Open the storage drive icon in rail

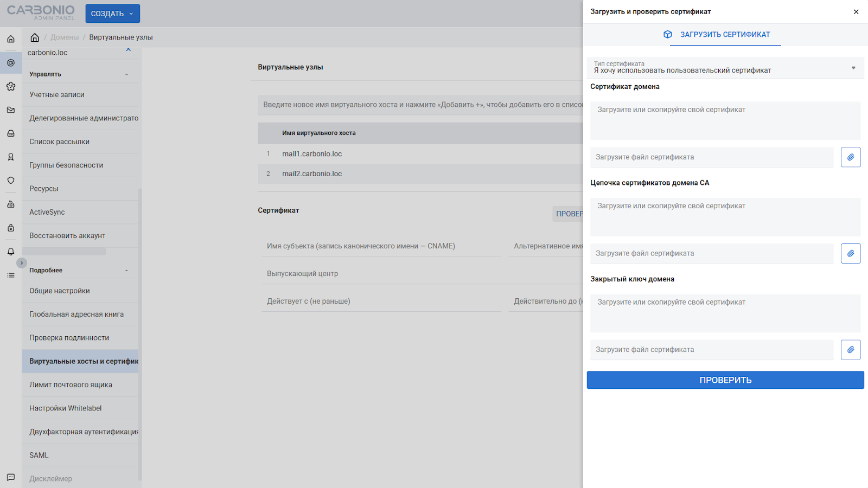coord(11,133)
